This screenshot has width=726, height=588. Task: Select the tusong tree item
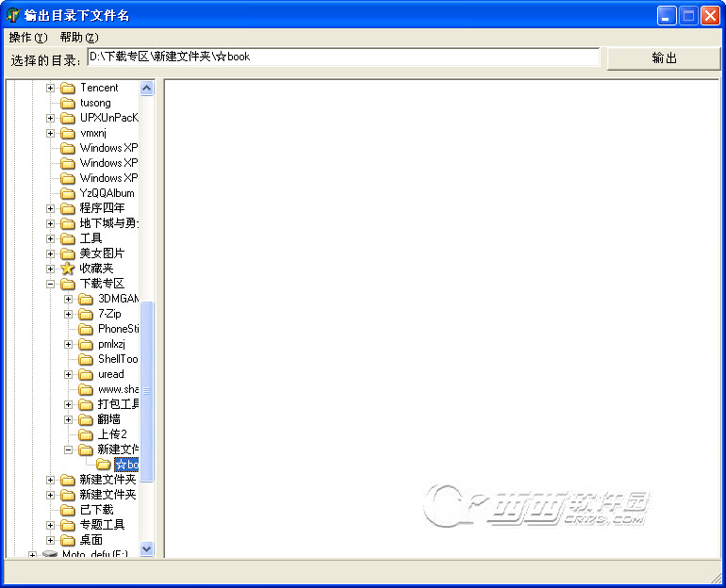(x=95, y=103)
